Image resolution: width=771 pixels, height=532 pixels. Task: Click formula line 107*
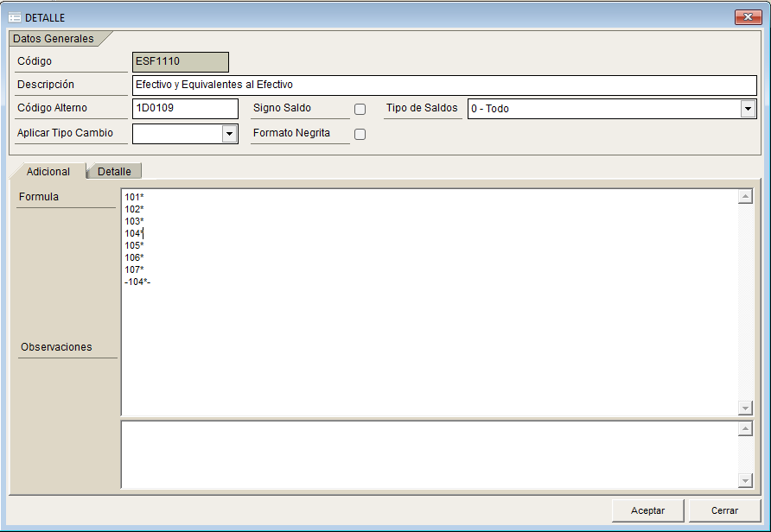134,269
